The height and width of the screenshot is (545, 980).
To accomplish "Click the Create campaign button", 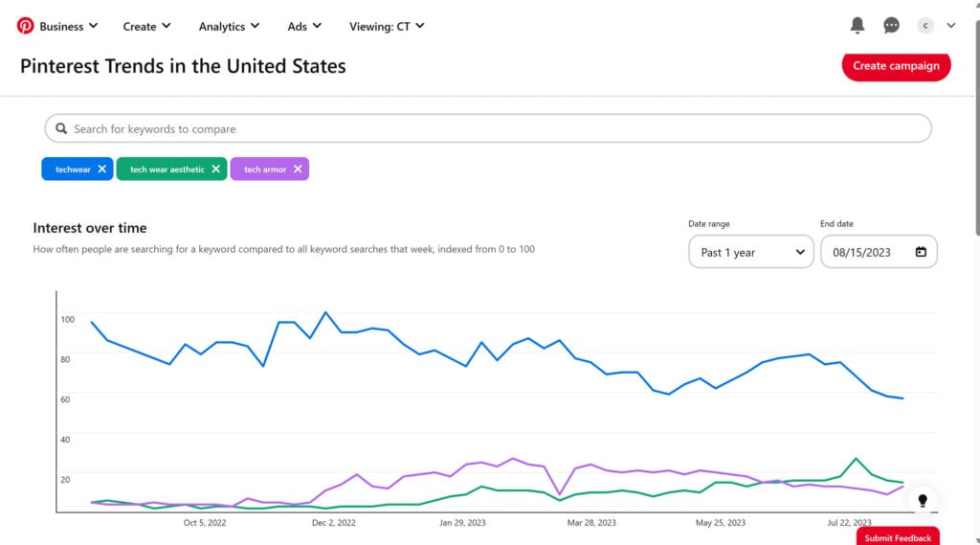I will [x=896, y=66].
